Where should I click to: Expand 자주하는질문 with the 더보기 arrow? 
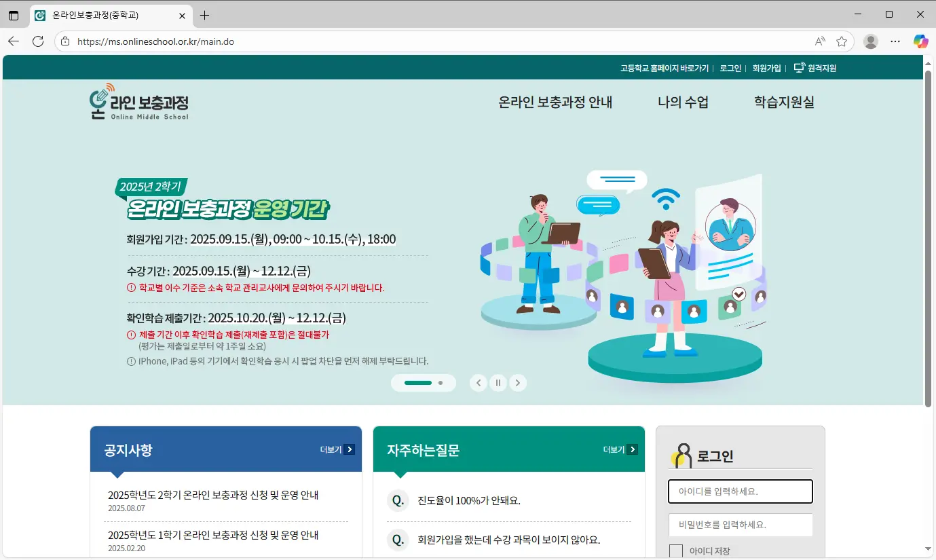click(632, 449)
